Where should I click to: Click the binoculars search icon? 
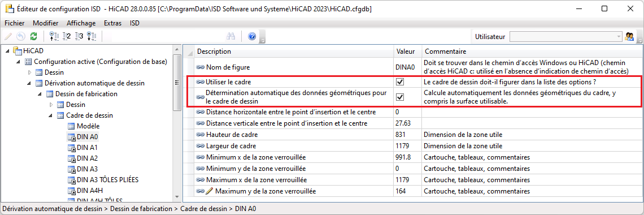coord(231,36)
